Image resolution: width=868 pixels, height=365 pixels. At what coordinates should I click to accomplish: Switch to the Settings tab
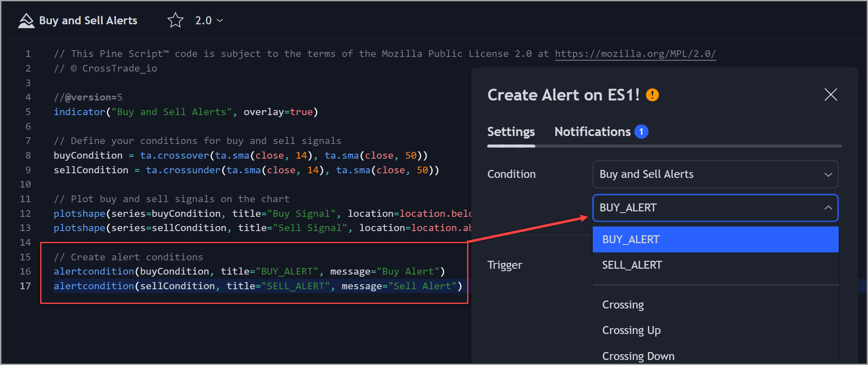pos(511,132)
